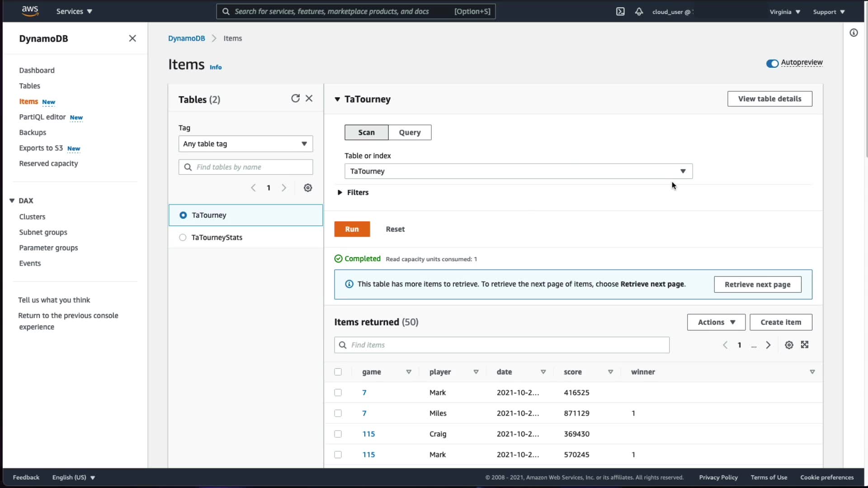Open the Any table tag dropdown
The height and width of the screenshot is (488, 868).
(245, 144)
